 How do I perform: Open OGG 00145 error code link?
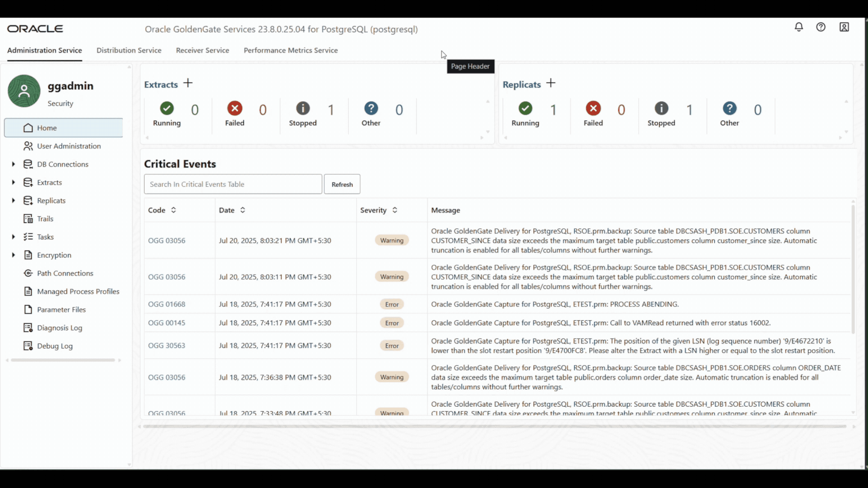167,323
